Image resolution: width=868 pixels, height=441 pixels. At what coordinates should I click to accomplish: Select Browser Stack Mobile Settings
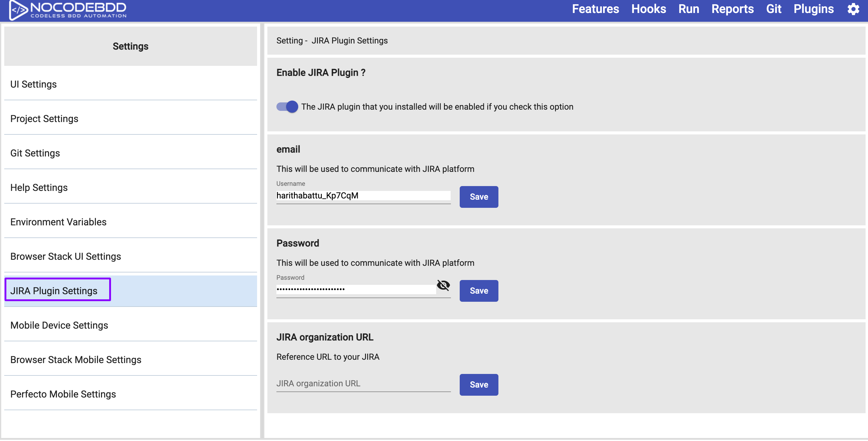click(76, 359)
